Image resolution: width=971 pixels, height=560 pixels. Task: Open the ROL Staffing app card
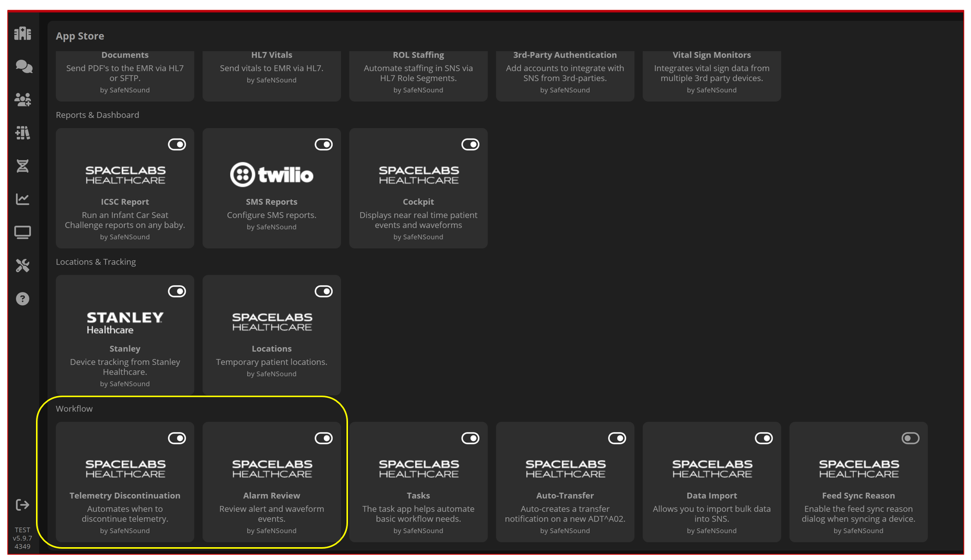418,75
